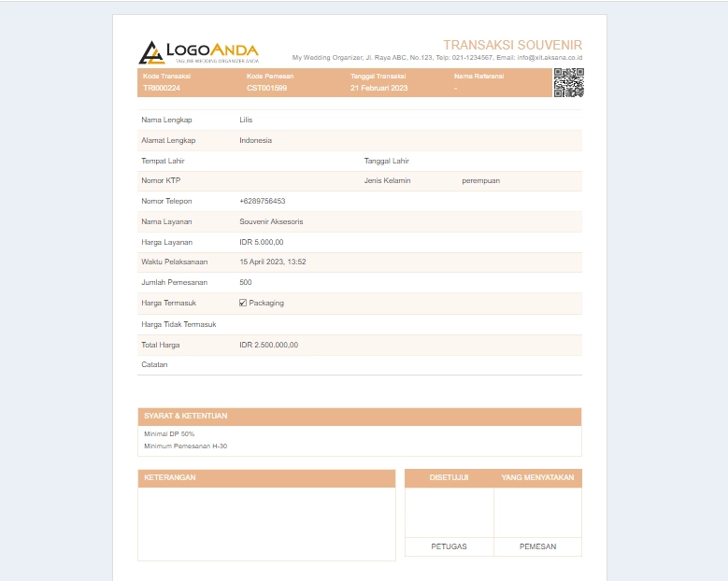
Task: Select customer code CST001589
Action: [266, 88]
